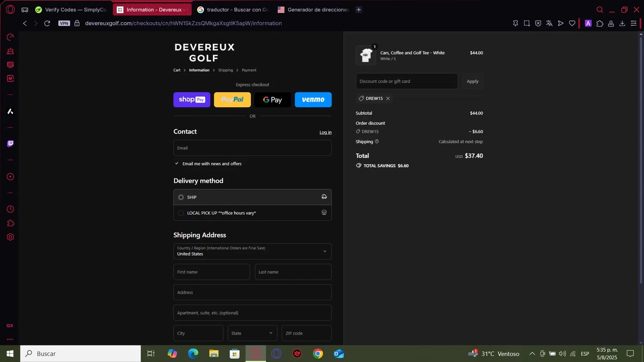The image size is (644, 362).
Task: Select the Information - Devereux tab
Action: tap(152, 9)
